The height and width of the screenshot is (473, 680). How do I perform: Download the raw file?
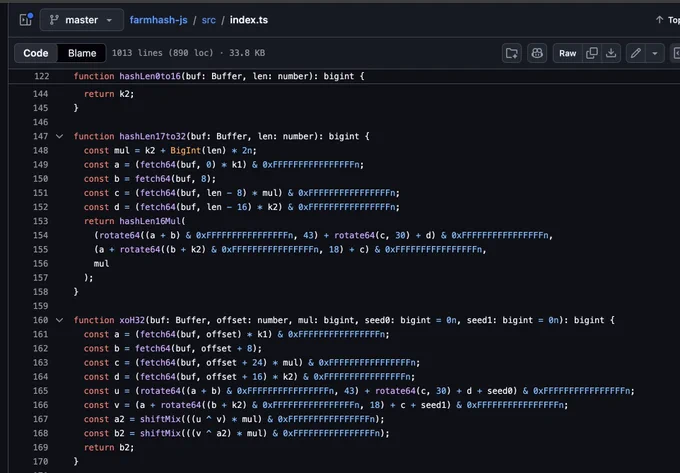coord(611,53)
